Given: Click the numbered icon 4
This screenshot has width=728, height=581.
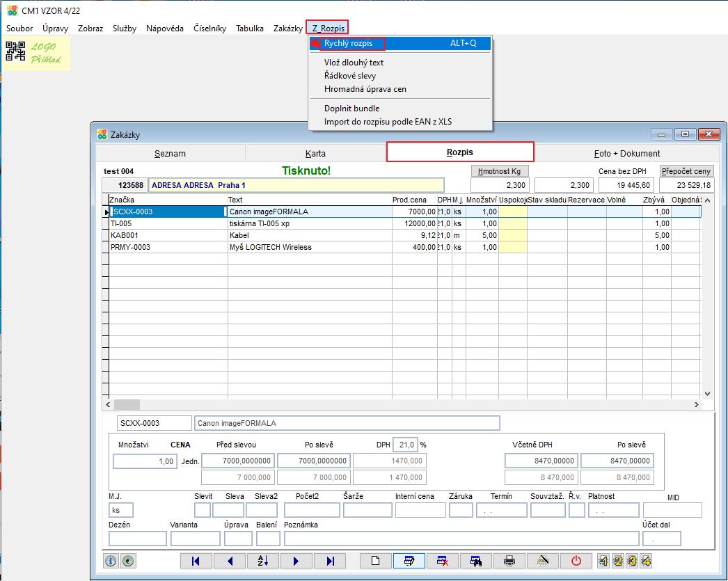Looking at the screenshot, I should pyautogui.click(x=647, y=561).
